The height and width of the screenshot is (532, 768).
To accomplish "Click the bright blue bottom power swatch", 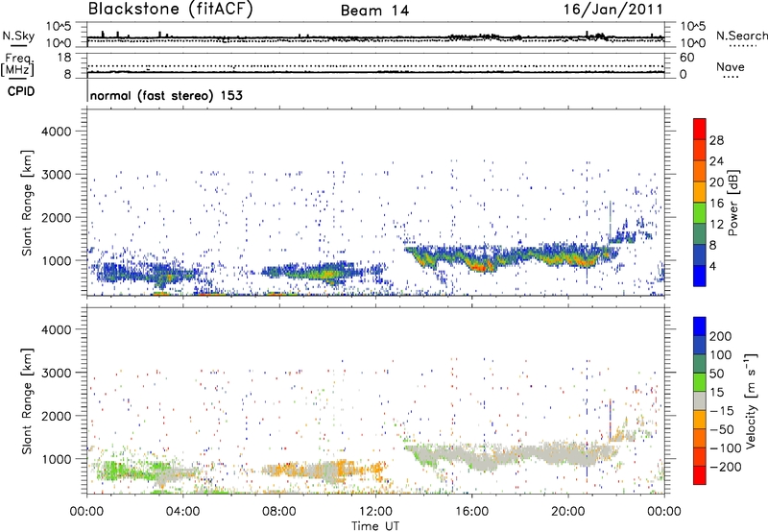I will (x=700, y=276).
